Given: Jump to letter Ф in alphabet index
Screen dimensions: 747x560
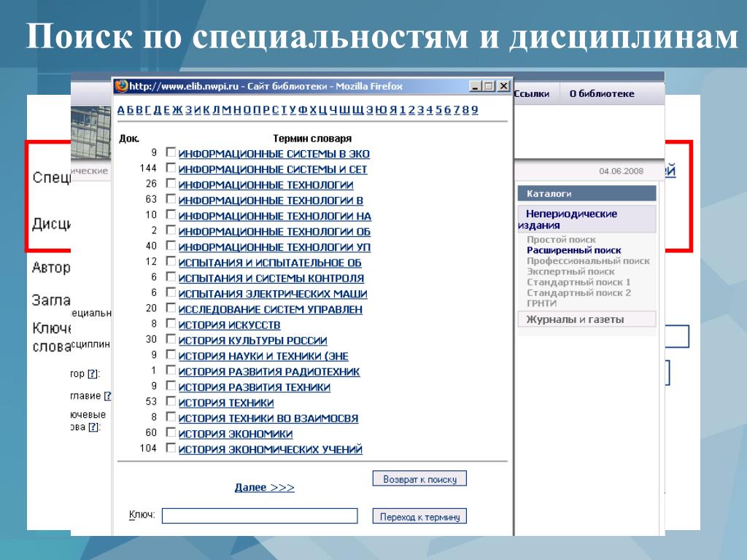Looking at the screenshot, I should point(303,110).
